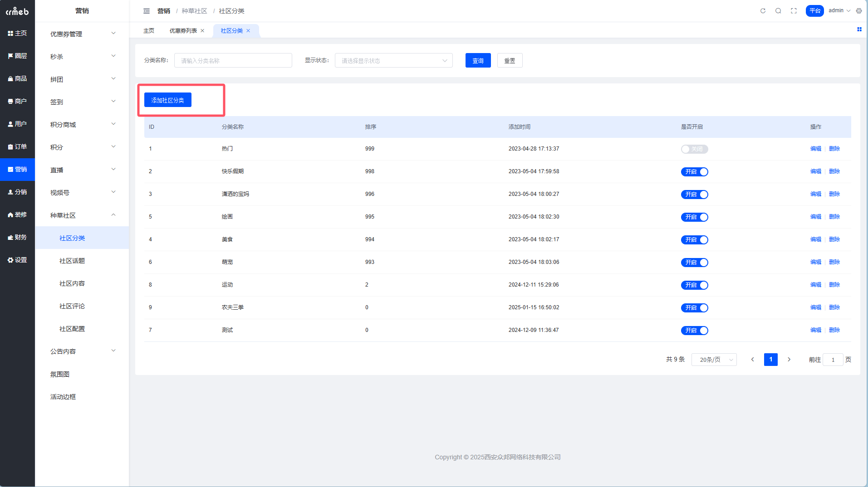Open the 20条/页 page size dropdown
This screenshot has width=868, height=487.
[714, 360]
